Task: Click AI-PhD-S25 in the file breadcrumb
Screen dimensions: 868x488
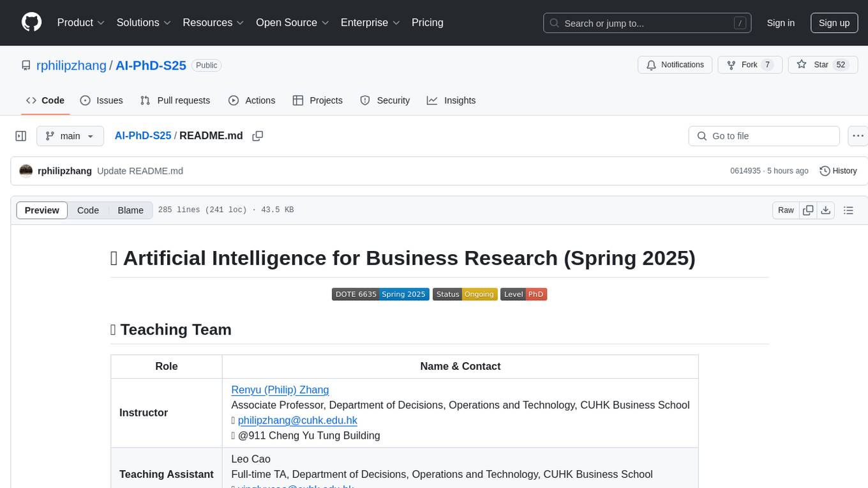Action: [x=143, y=136]
